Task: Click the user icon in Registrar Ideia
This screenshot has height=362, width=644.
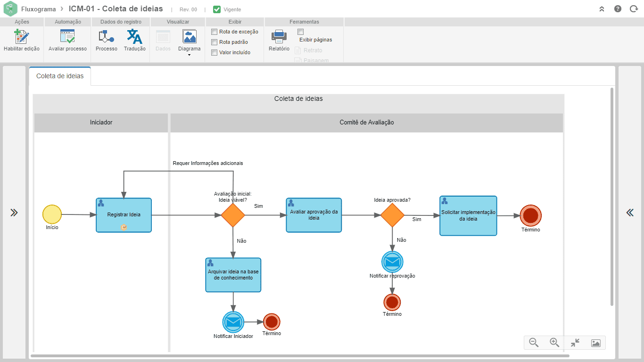Action: [x=100, y=203]
